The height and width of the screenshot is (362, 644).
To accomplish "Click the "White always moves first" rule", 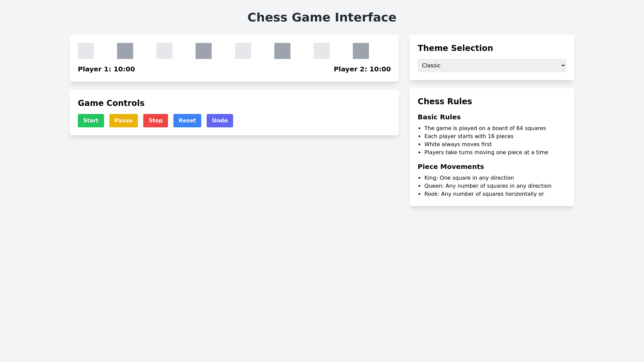I will (458, 144).
